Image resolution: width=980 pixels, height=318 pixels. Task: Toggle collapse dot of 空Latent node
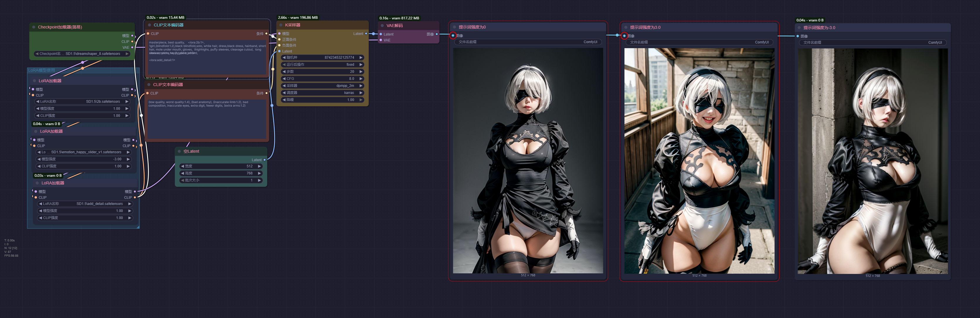click(180, 151)
